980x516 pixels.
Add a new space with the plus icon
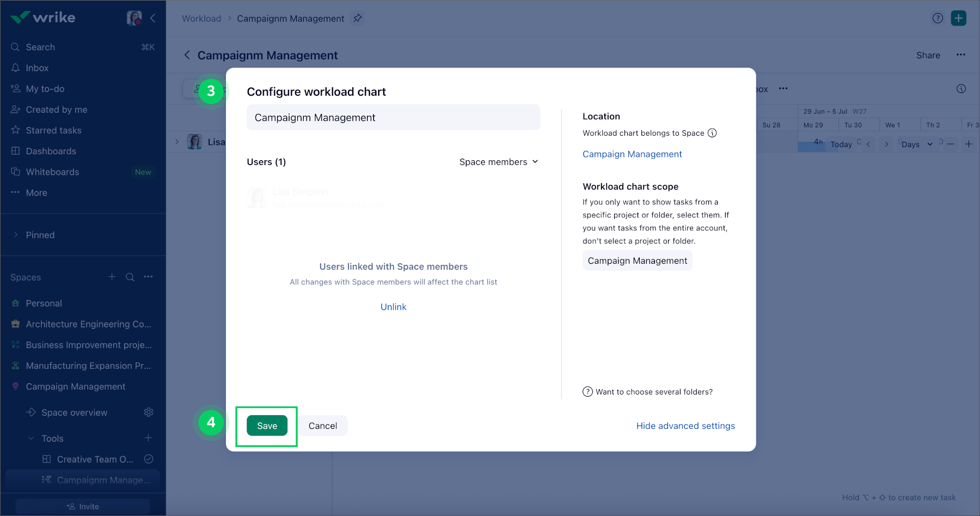[112, 277]
